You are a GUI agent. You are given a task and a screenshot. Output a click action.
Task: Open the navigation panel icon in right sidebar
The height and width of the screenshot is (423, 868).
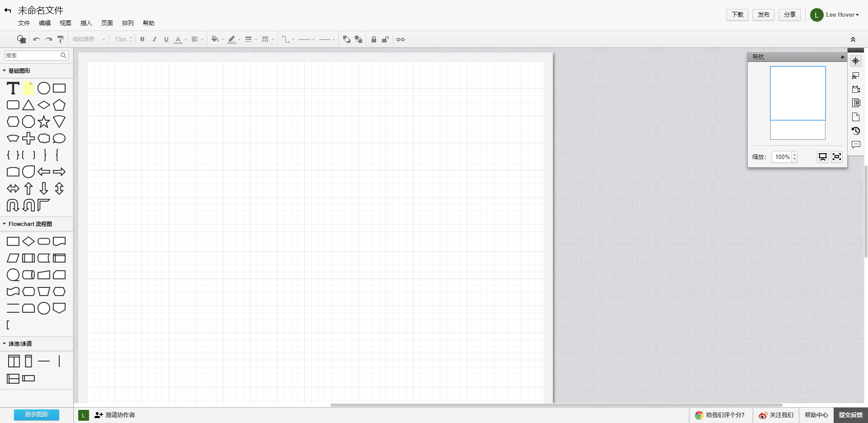856,61
